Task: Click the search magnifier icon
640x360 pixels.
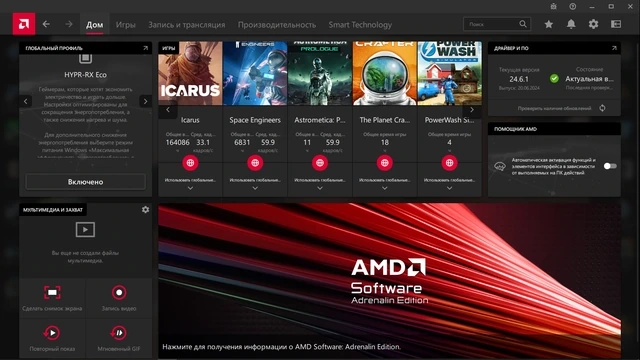Action: coord(523,24)
